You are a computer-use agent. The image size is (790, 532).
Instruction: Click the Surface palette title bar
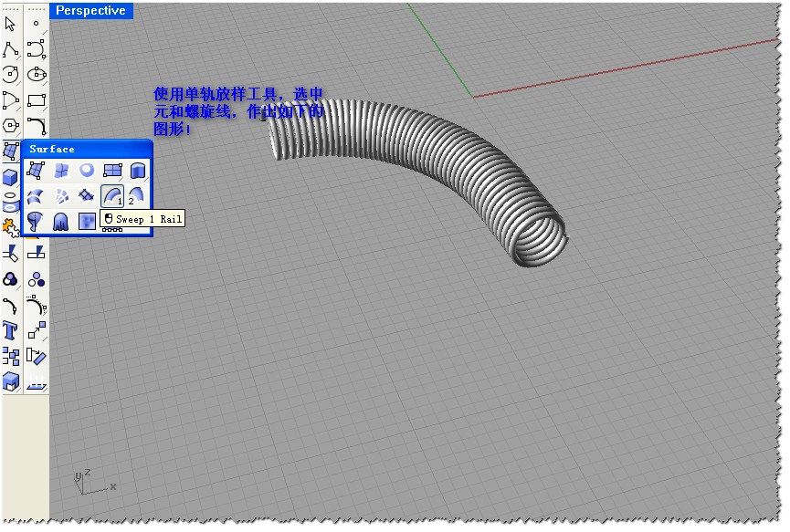click(x=87, y=149)
